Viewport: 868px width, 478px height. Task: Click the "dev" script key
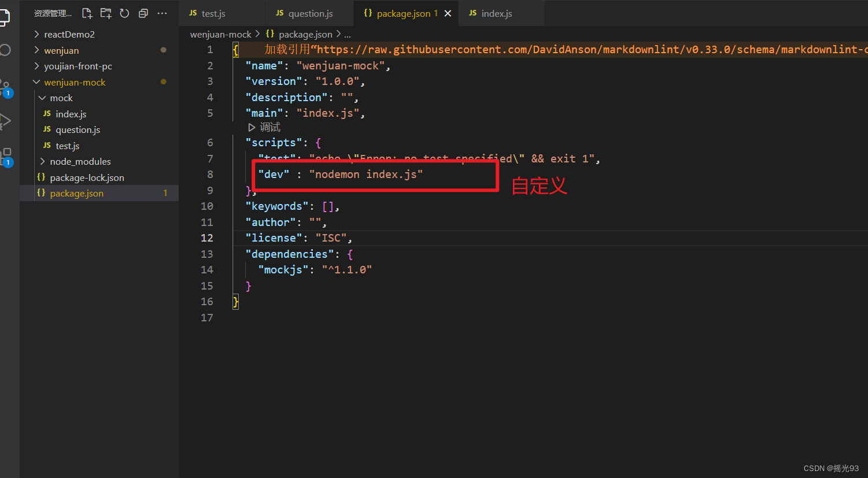tap(274, 175)
